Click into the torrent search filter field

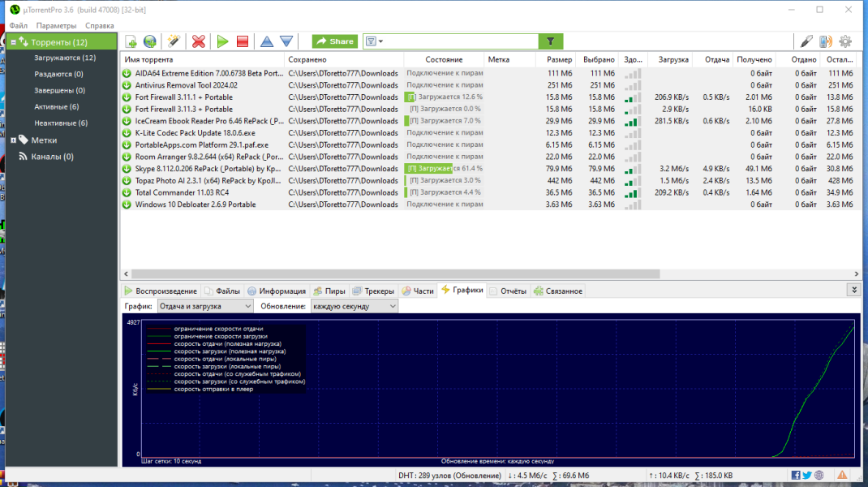point(461,41)
